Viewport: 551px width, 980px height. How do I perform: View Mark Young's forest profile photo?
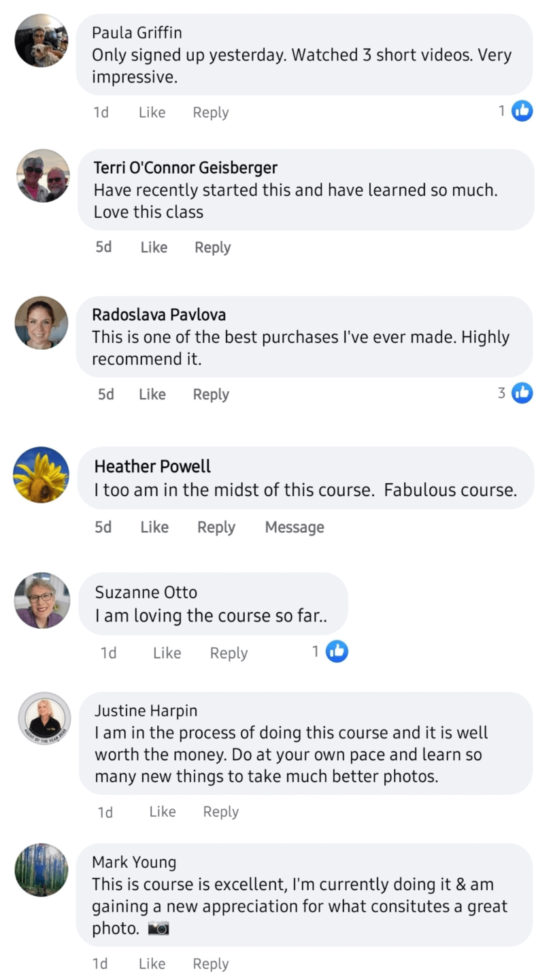(x=41, y=870)
